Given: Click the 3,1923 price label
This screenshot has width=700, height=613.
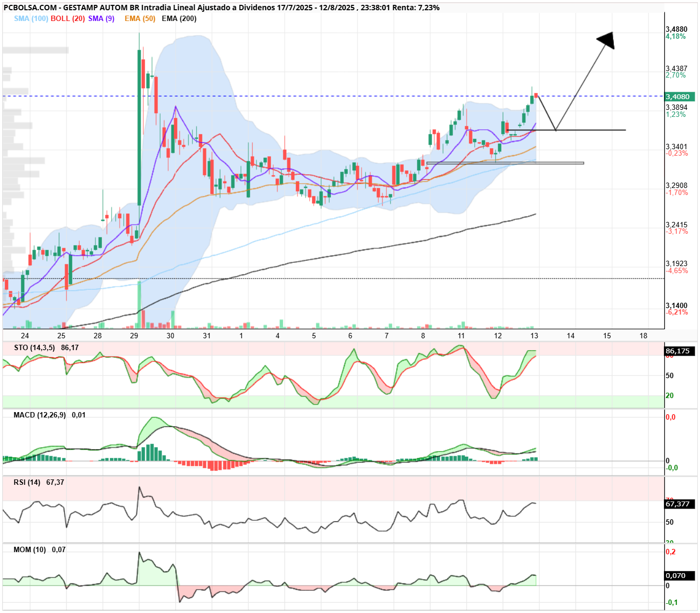Looking at the screenshot, I should 676,264.
